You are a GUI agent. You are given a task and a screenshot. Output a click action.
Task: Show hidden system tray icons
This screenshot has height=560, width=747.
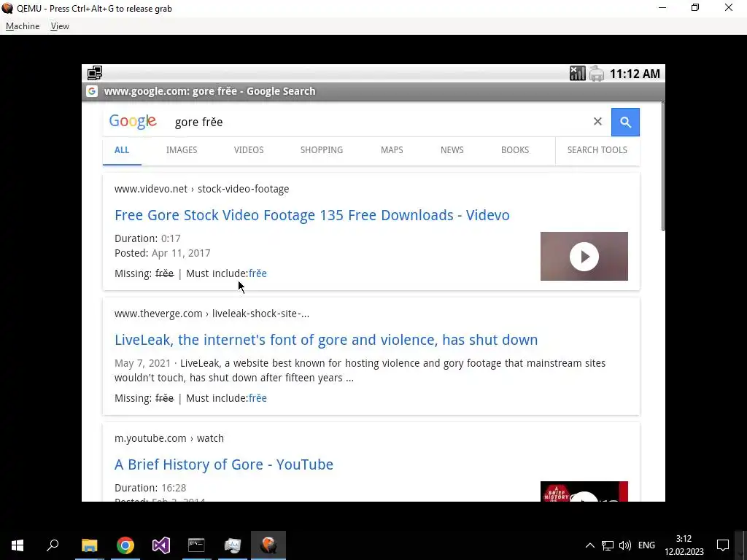coord(589,545)
